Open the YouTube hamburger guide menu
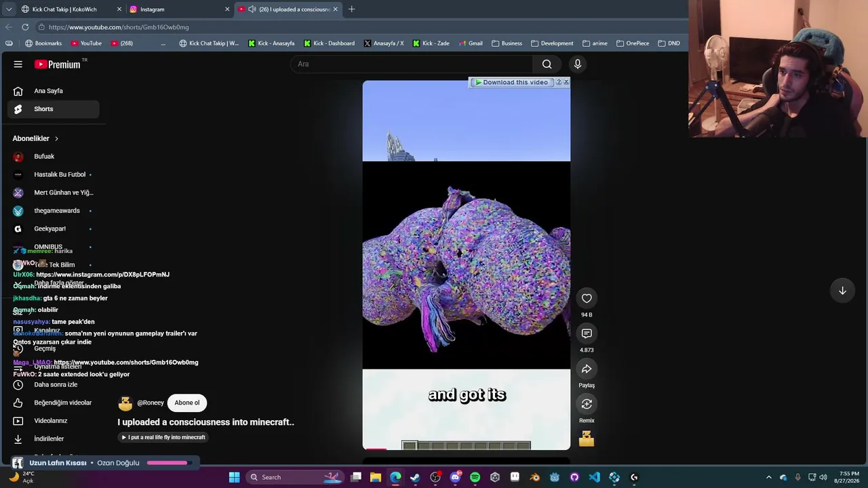Viewport: 868px width, 488px height. click(x=18, y=64)
